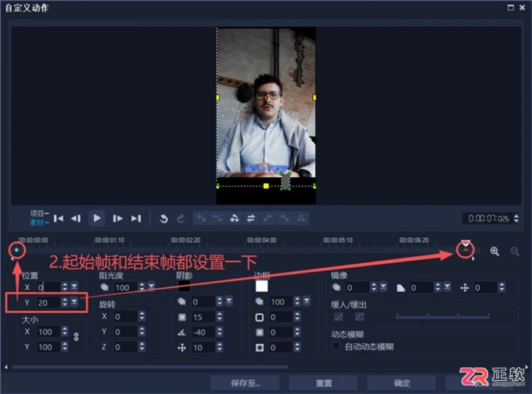532x394 pixels.
Task: Open the mirror opacity slider dropdown
Action: point(383,287)
